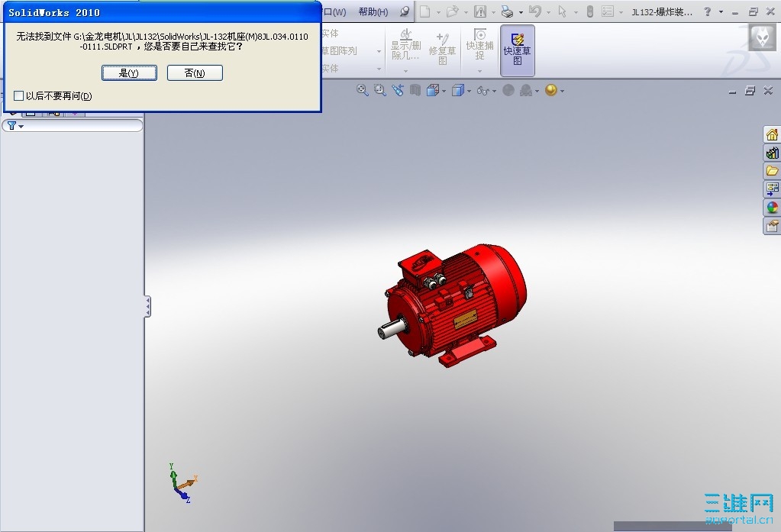The image size is (781, 532).
Task: Expand the Print dropdown arrow
Action: click(x=521, y=12)
